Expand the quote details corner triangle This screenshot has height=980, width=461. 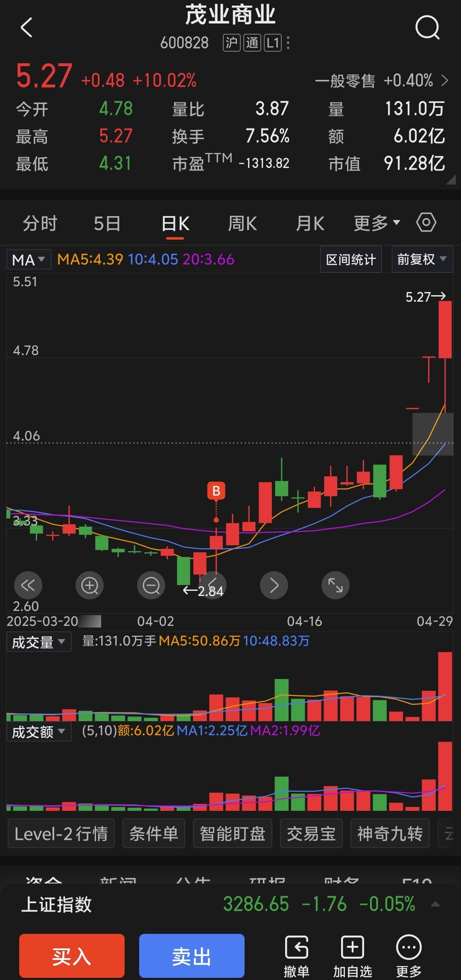(451, 180)
